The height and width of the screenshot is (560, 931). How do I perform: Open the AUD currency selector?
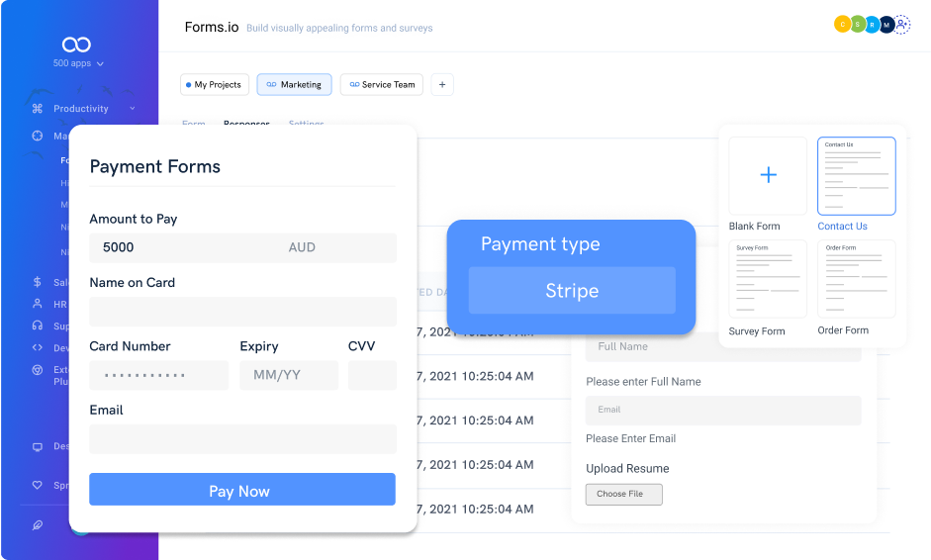(x=302, y=247)
